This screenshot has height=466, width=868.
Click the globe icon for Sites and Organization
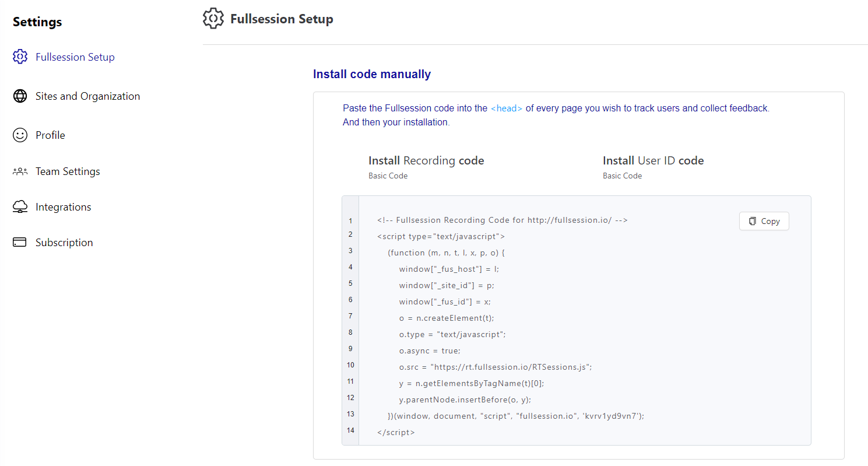tap(20, 96)
